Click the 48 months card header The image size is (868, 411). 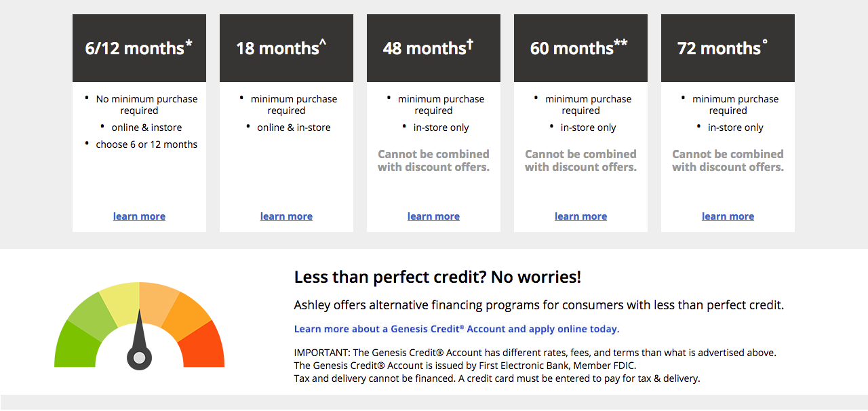pos(433,48)
